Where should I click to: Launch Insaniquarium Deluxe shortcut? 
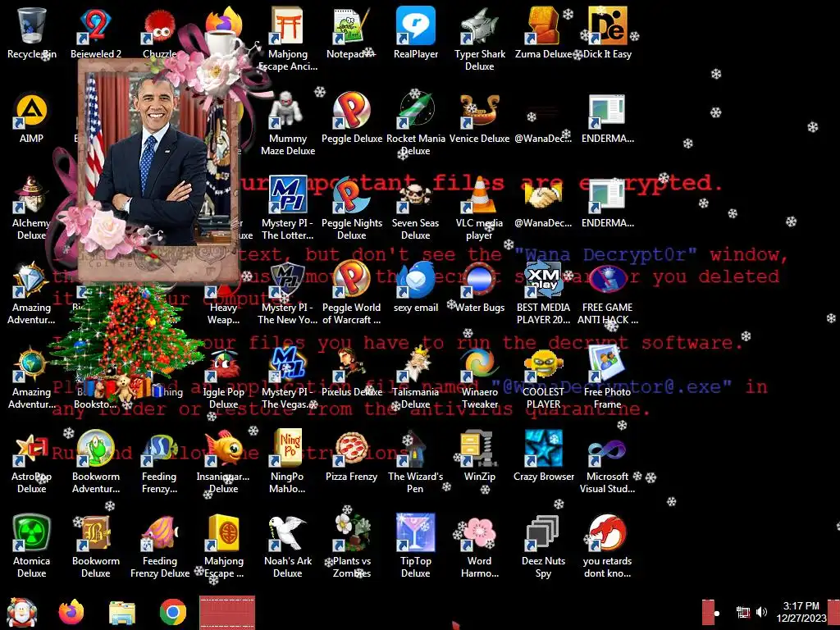pyautogui.click(x=223, y=461)
